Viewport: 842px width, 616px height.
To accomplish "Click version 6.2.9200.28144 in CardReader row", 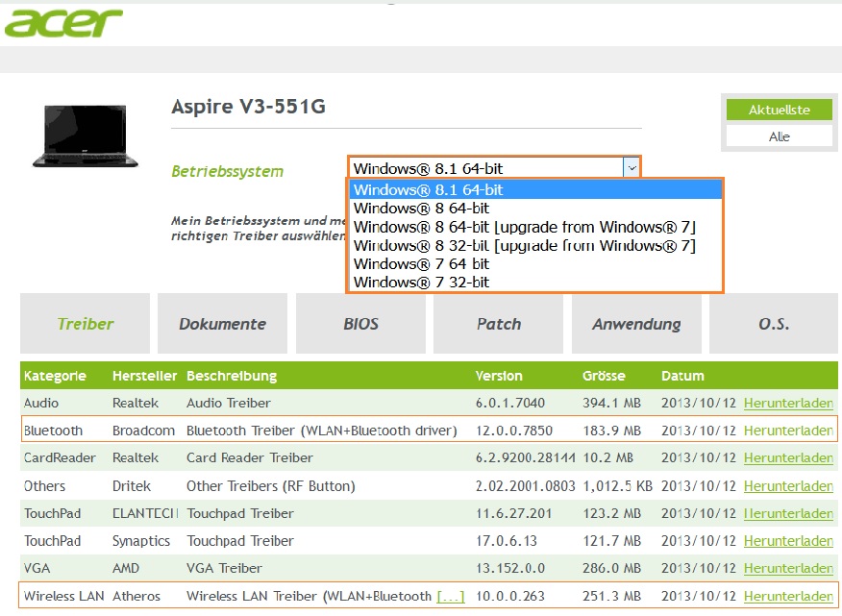I will click(525, 457).
